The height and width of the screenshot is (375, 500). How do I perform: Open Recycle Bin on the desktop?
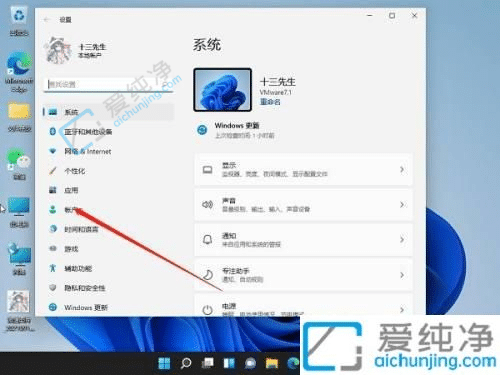point(19,21)
